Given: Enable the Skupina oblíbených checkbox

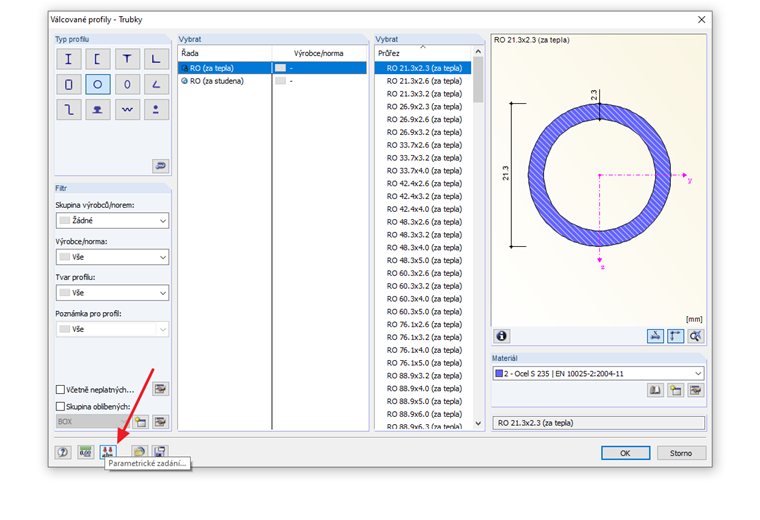Looking at the screenshot, I should pyautogui.click(x=61, y=407).
